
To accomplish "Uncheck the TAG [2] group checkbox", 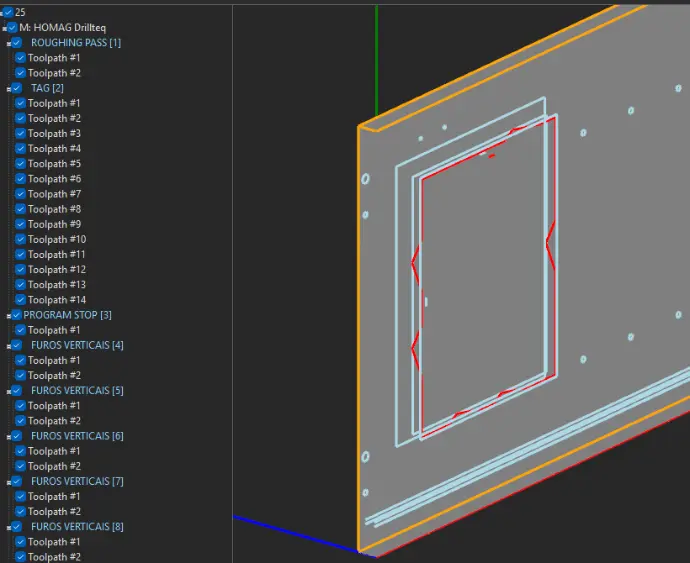I will tap(16, 88).
